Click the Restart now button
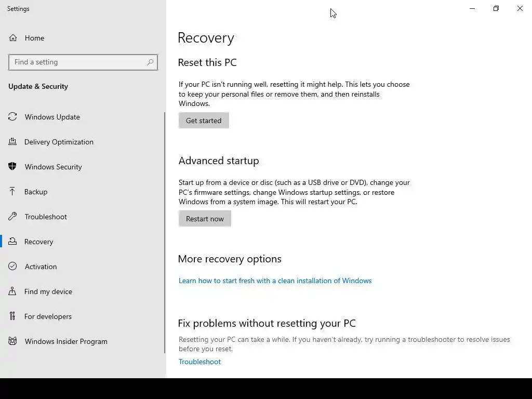Viewport: 532px width, 399px height. (x=205, y=219)
